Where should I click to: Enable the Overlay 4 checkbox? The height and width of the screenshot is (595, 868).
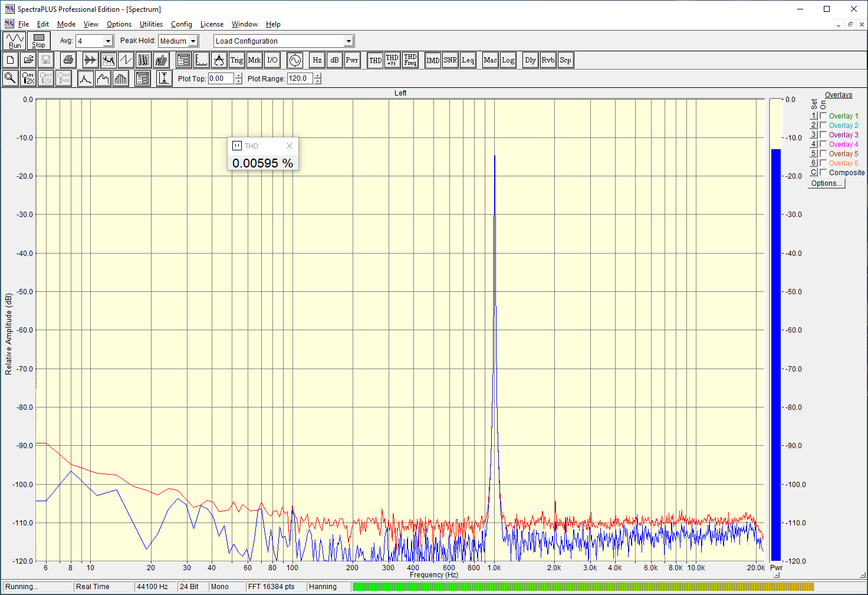pos(823,144)
